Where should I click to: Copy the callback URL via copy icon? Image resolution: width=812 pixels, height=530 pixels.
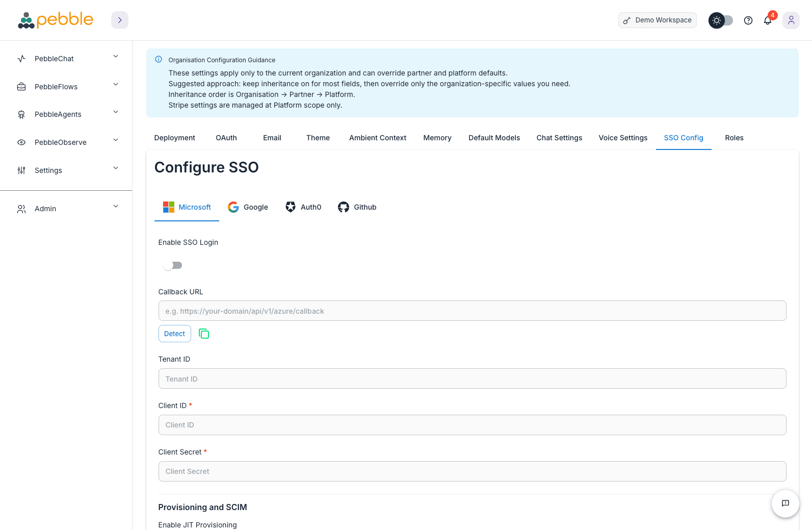[x=204, y=334]
